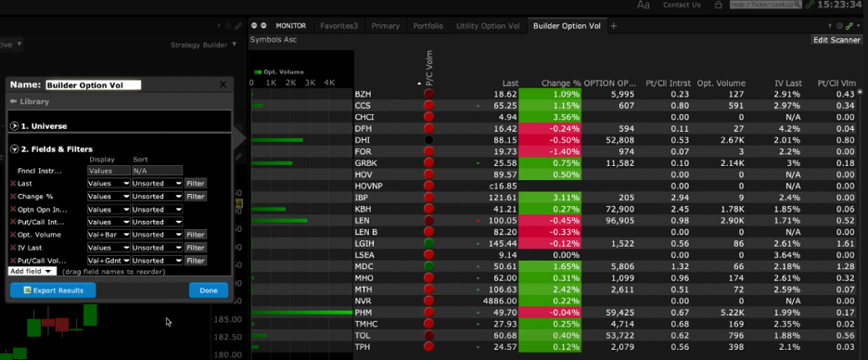
Task: Click the P/C Volm dot for DHI
Action: [428, 140]
